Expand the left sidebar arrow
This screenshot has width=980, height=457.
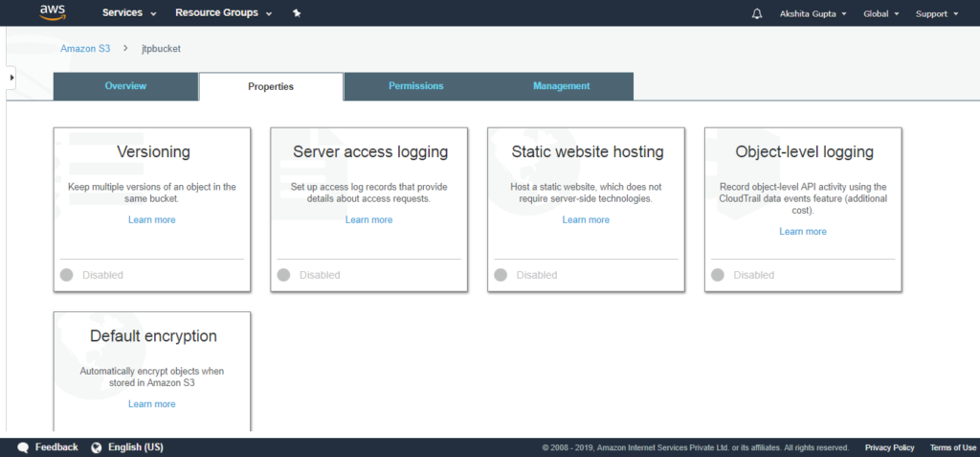pos(11,77)
